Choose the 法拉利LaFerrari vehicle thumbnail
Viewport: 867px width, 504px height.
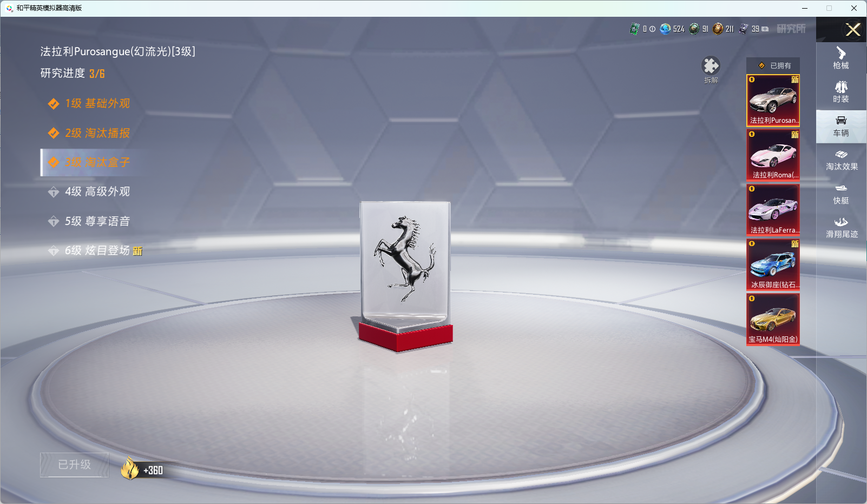[x=773, y=210]
